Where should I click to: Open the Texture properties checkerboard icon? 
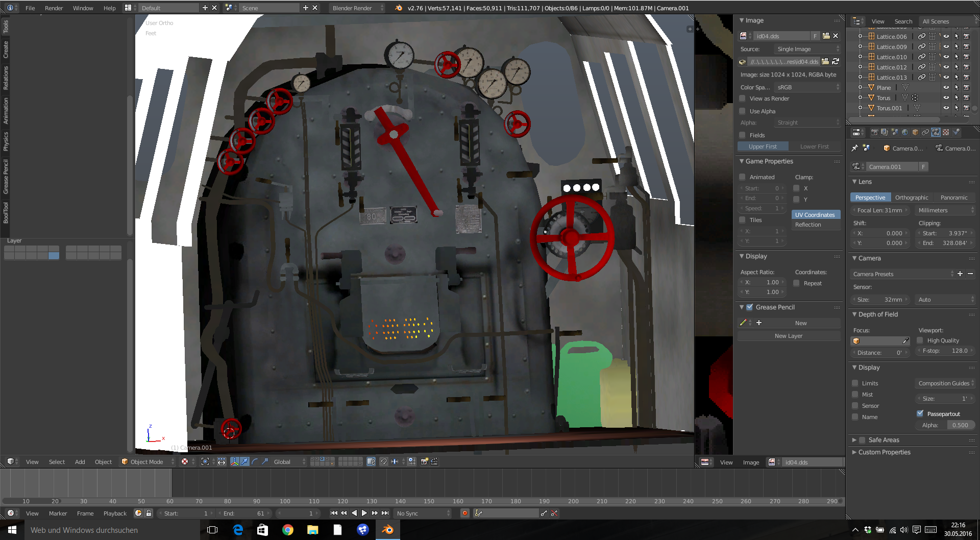click(946, 132)
